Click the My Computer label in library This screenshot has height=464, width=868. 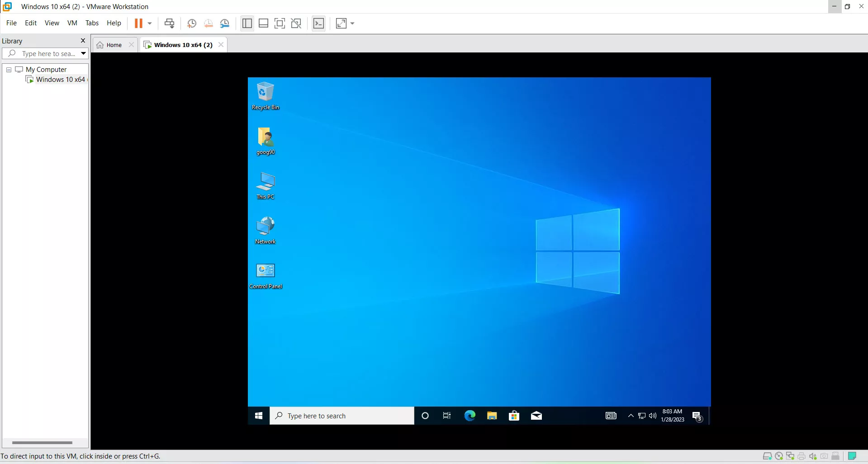click(46, 70)
